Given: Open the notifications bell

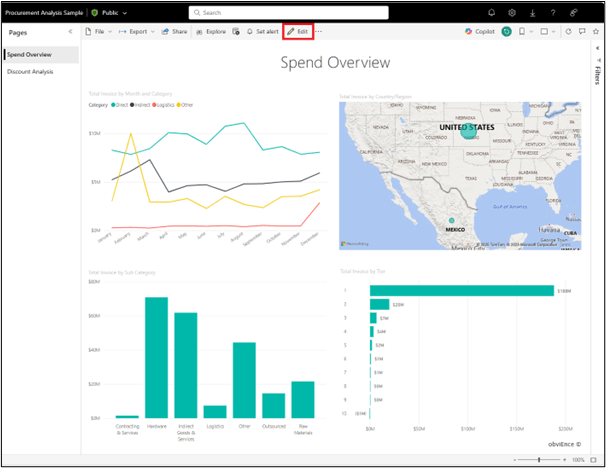Looking at the screenshot, I should pos(491,13).
